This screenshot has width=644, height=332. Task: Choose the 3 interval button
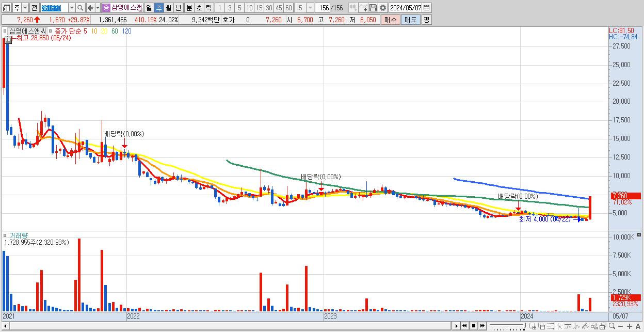click(230, 8)
